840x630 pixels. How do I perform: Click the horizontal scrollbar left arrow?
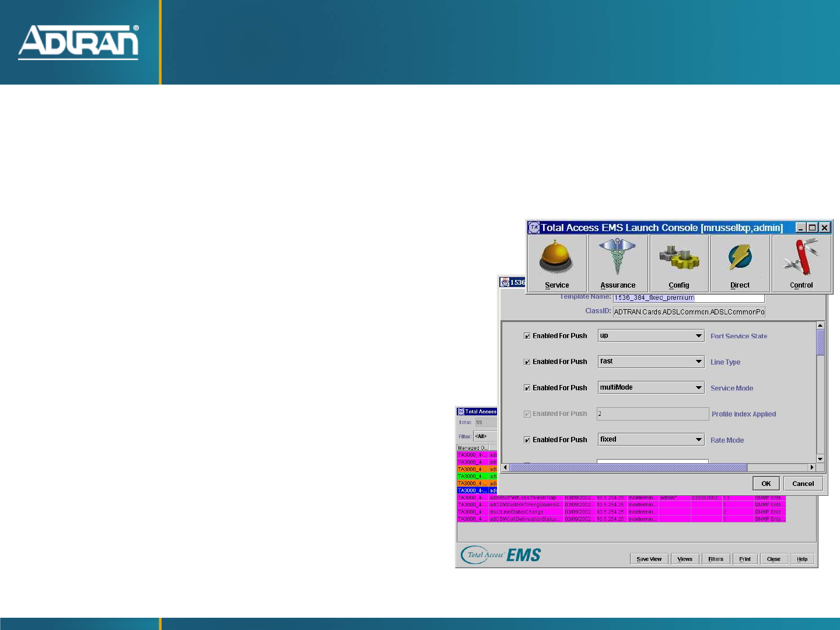tap(506, 467)
